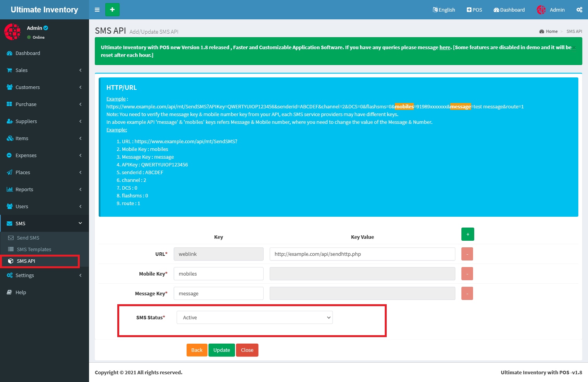Expand Users menu chevron
Viewport: 588px width, 382px height.
[x=81, y=207]
